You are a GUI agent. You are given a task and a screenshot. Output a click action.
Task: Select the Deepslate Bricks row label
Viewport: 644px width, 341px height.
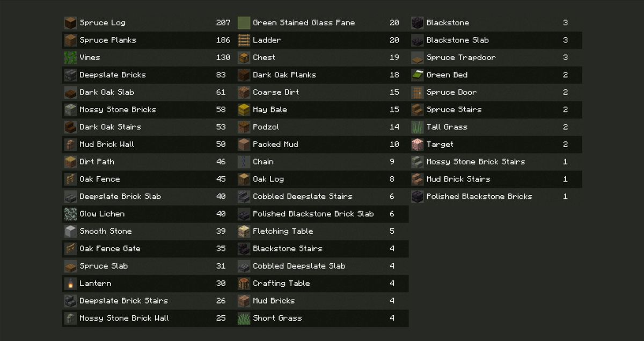coord(113,75)
